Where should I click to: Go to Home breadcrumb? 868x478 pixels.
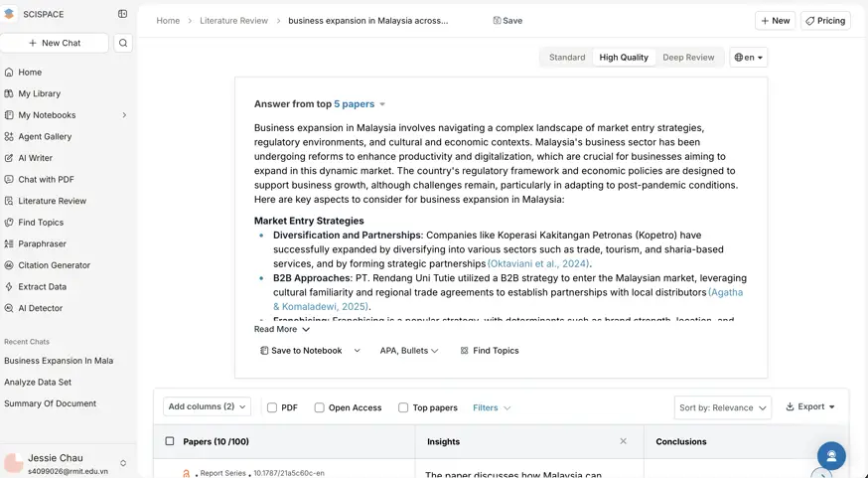tap(168, 21)
